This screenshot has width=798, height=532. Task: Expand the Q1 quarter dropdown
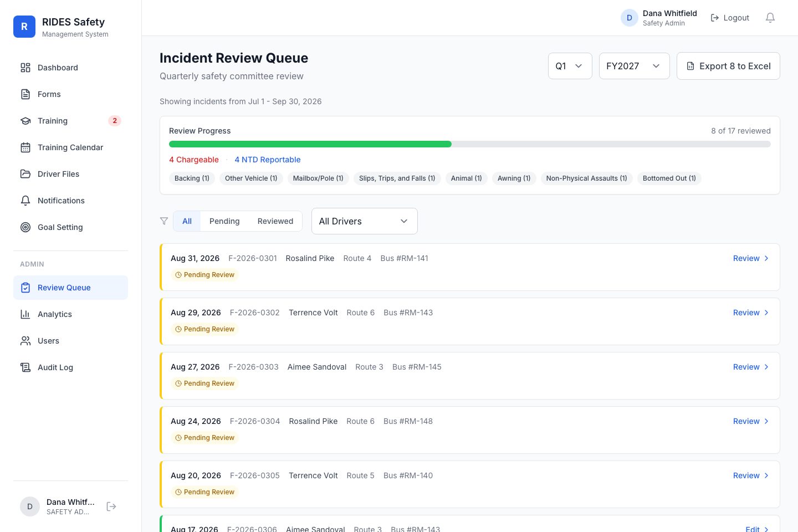[x=570, y=66]
